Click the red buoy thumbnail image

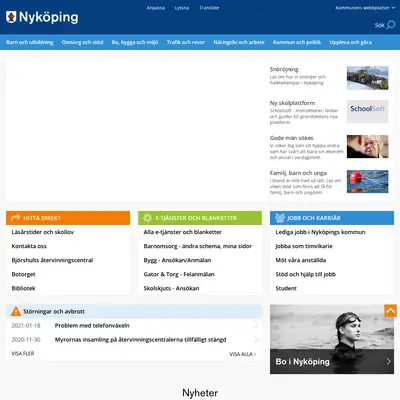[367, 181]
